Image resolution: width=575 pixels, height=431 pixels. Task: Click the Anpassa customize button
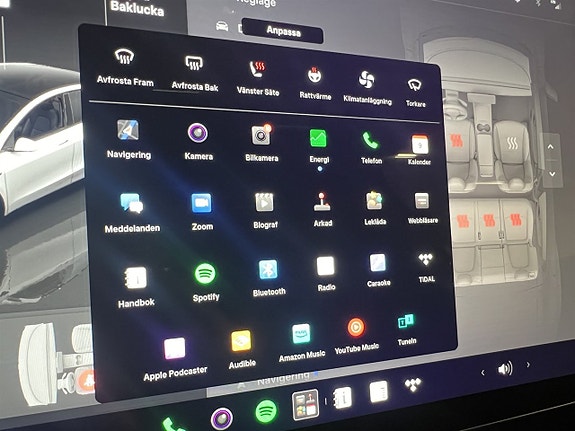click(283, 32)
